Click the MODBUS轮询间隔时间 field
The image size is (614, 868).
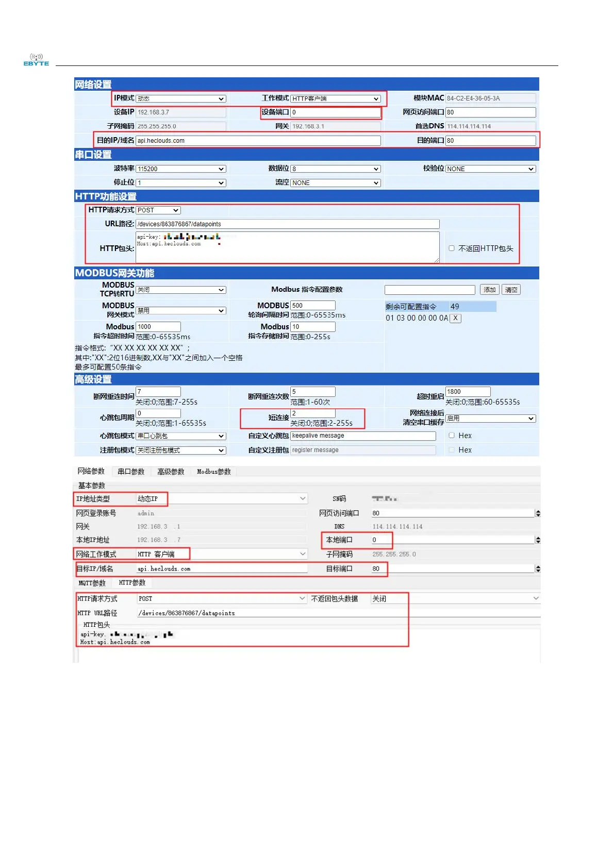tap(313, 305)
